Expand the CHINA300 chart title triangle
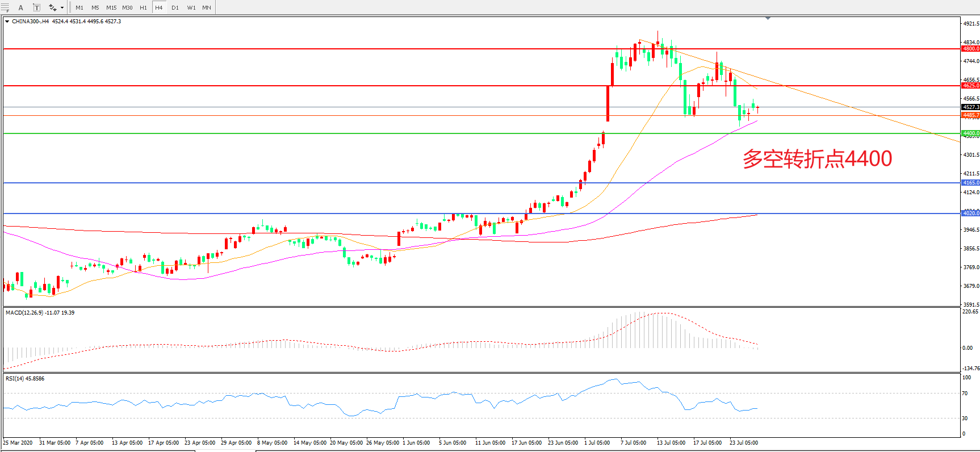This screenshot has height=452, width=980. point(7,22)
